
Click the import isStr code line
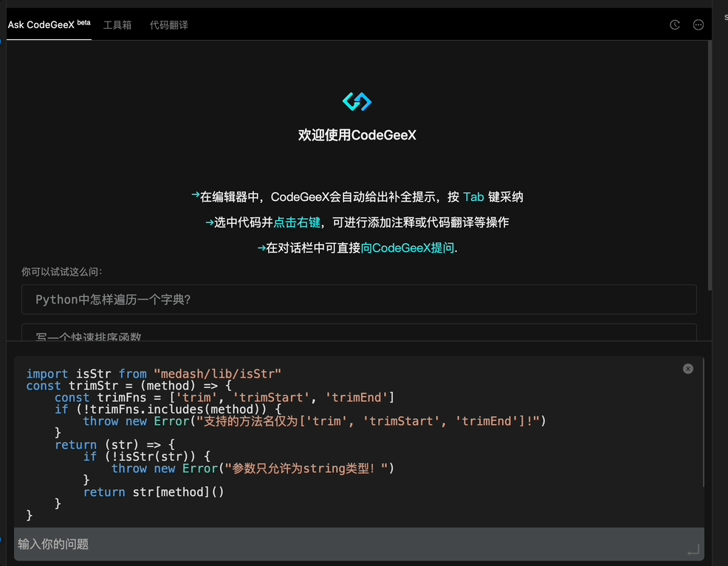pyautogui.click(x=154, y=374)
